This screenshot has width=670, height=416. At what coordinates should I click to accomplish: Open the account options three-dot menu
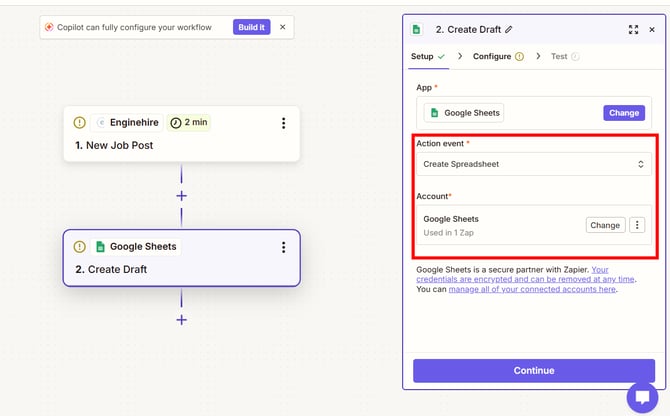[x=637, y=225]
